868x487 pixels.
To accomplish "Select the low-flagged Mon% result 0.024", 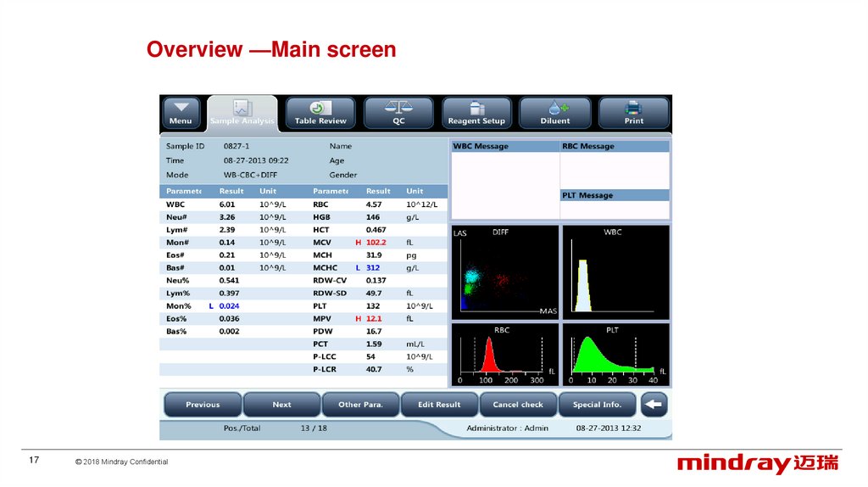I will tap(229, 306).
